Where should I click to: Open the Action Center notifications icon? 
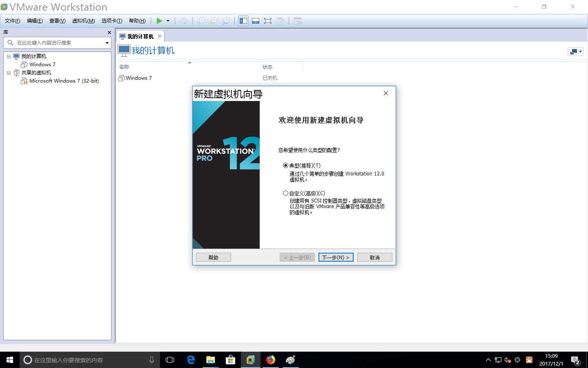(x=576, y=360)
